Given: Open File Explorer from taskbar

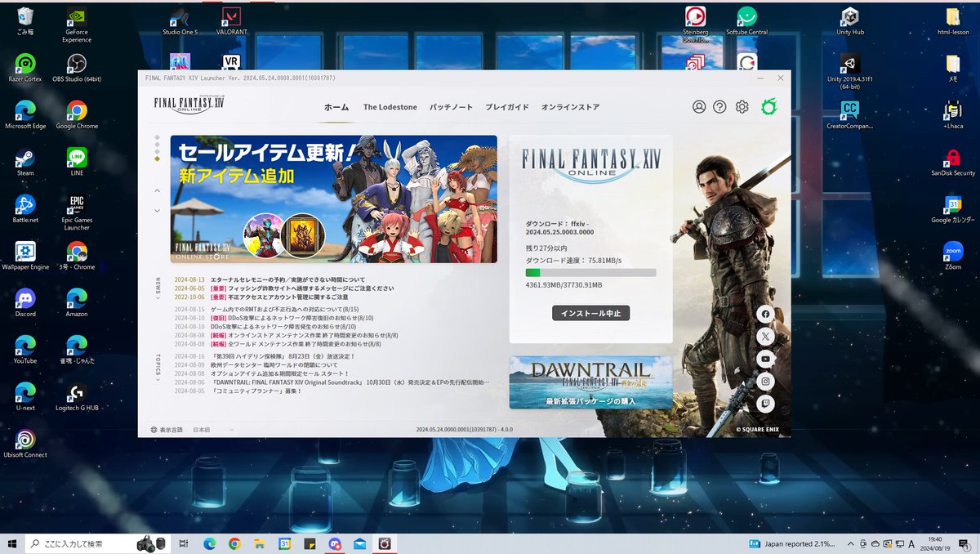Looking at the screenshot, I should pyautogui.click(x=259, y=543).
